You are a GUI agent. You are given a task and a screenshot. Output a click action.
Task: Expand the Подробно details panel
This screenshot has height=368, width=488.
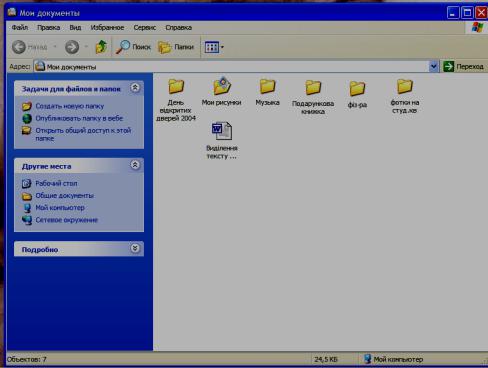(135, 248)
